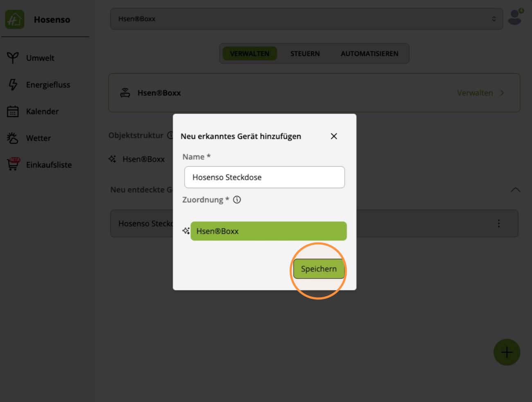Open Kalender via its calendar icon

coord(13,111)
